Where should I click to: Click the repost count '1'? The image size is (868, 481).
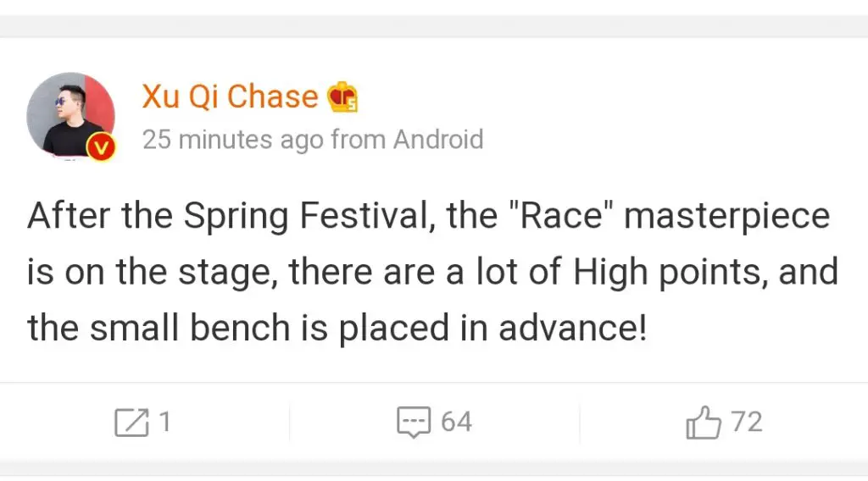coord(164,422)
